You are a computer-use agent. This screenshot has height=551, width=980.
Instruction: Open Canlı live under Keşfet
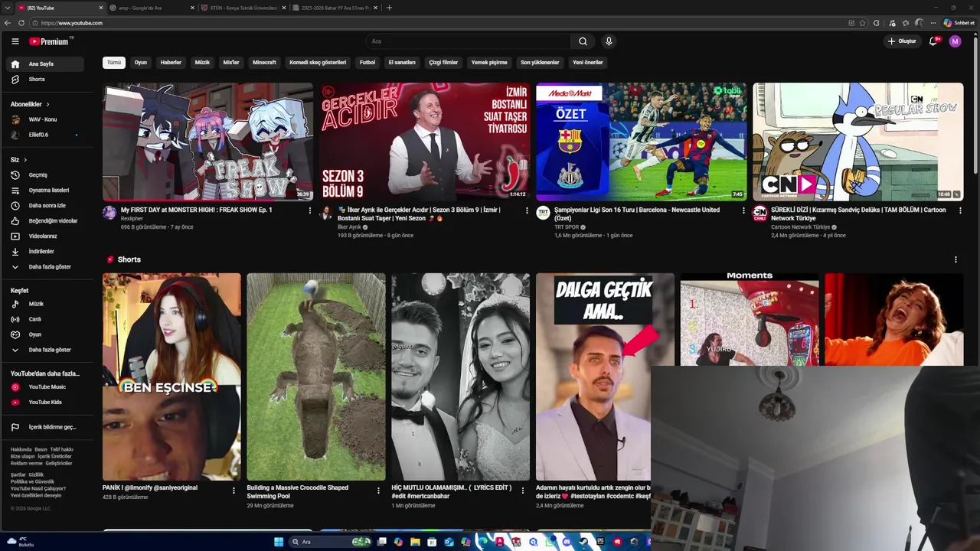(47, 319)
